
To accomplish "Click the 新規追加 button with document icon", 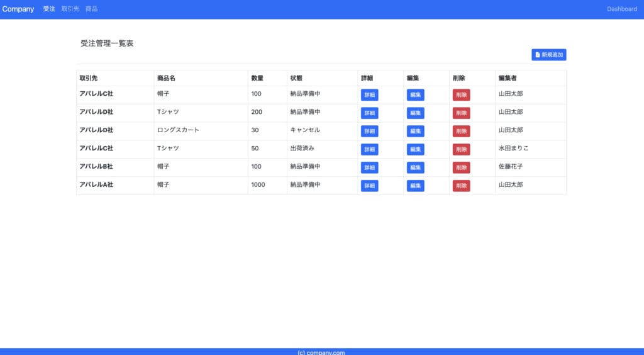I will point(548,55).
